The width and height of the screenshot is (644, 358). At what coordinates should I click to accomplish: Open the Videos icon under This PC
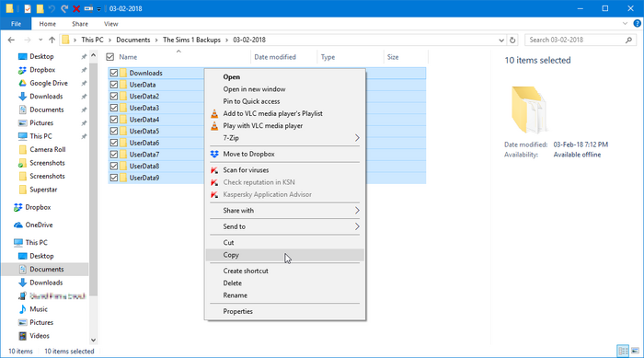23,336
